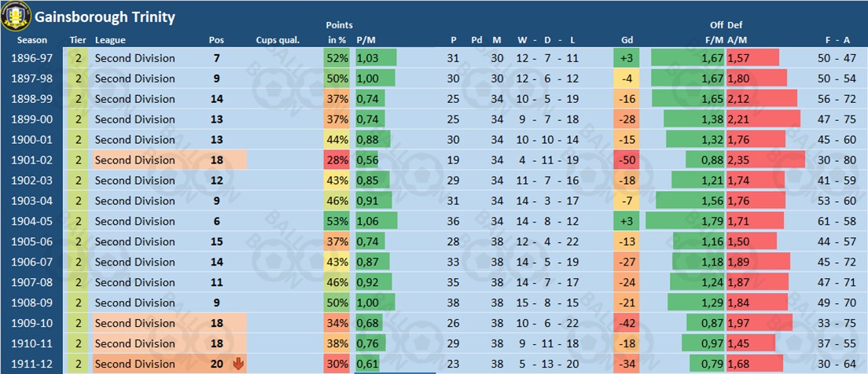Viewport: 868px width, 374px height.
Task: Click the 1,79 goals-for green bar
Action: pos(685,221)
